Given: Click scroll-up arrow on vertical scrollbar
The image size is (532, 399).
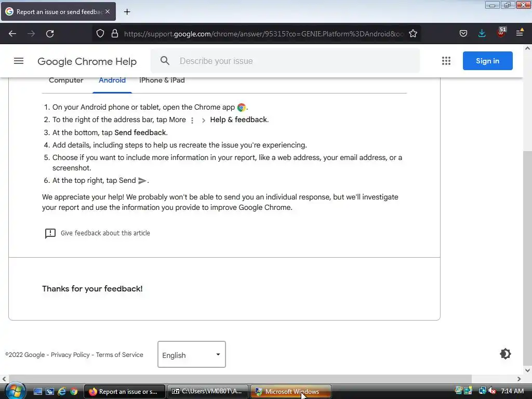Looking at the screenshot, I should (528, 48).
